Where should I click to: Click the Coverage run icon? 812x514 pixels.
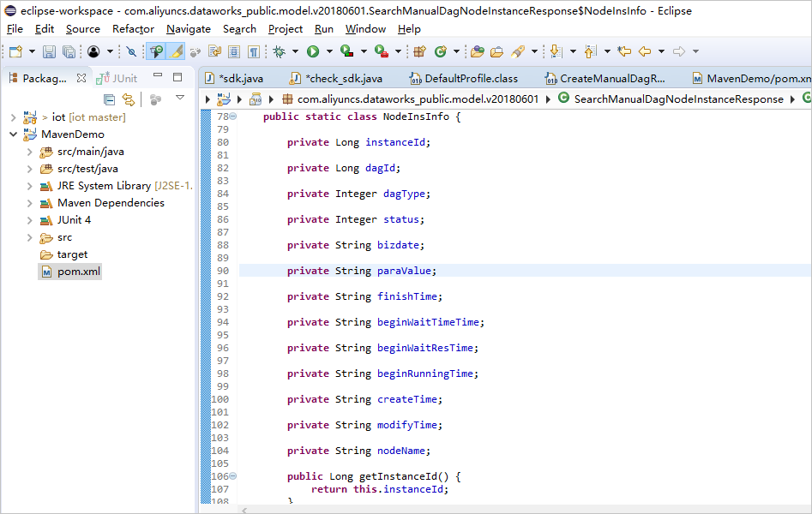click(x=347, y=51)
